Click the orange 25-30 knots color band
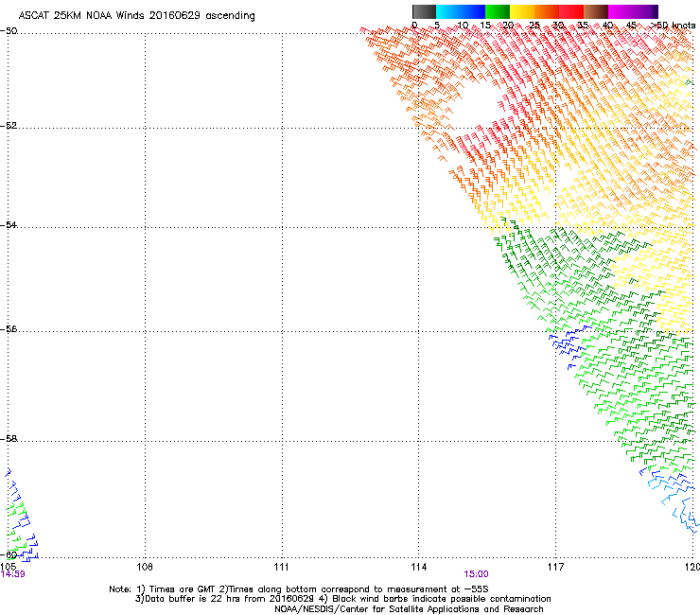The image size is (700, 615). (x=547, y=11)
